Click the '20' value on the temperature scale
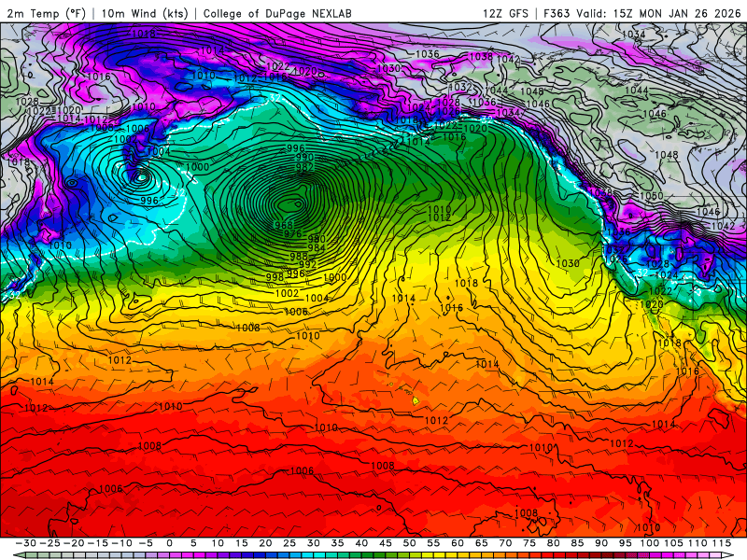This screenshot has width=747, height=560. tap(265, 543)
